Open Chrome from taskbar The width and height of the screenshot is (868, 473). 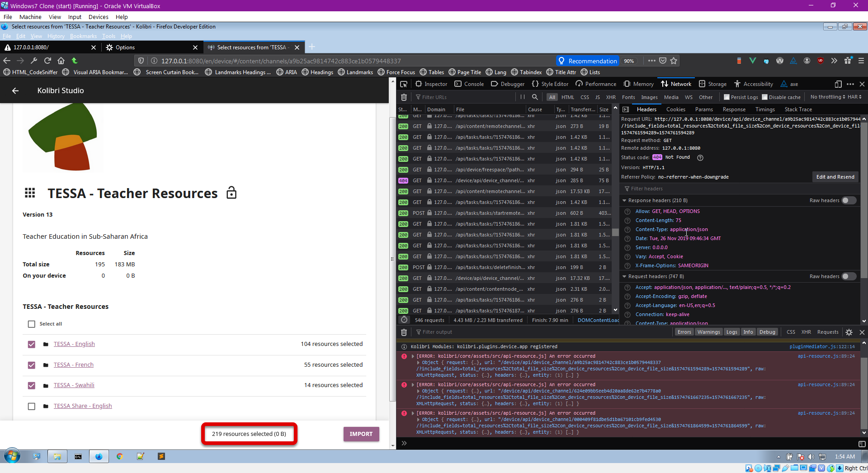pyautogui.click(x=120, y=457)
